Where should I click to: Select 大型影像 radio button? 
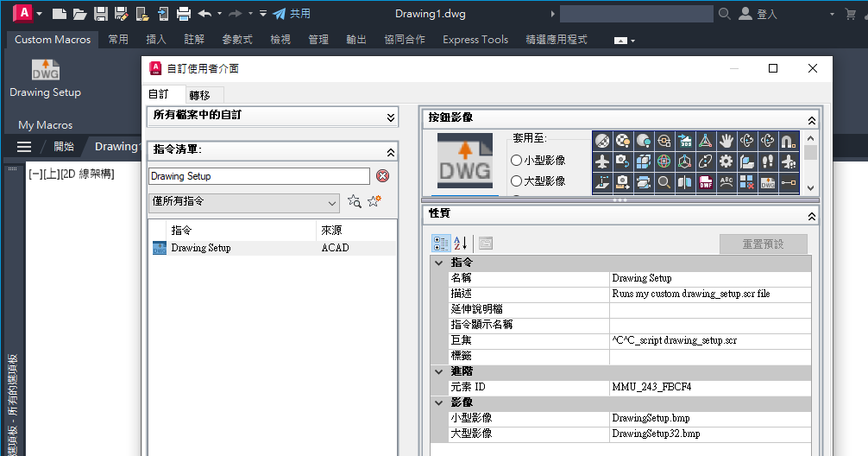tap(517, 181)
